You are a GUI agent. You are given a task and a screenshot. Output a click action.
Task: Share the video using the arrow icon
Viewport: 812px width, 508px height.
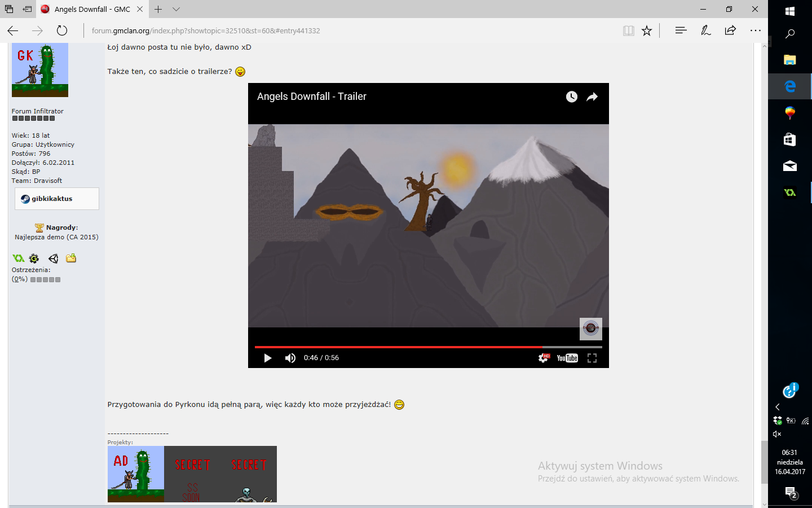[592, 97]
